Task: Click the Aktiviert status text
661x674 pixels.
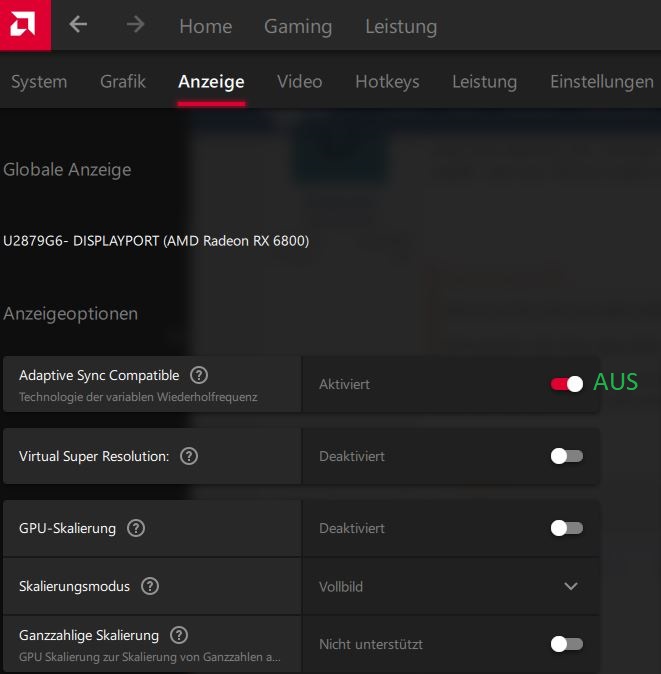Action: click(344, 384)
